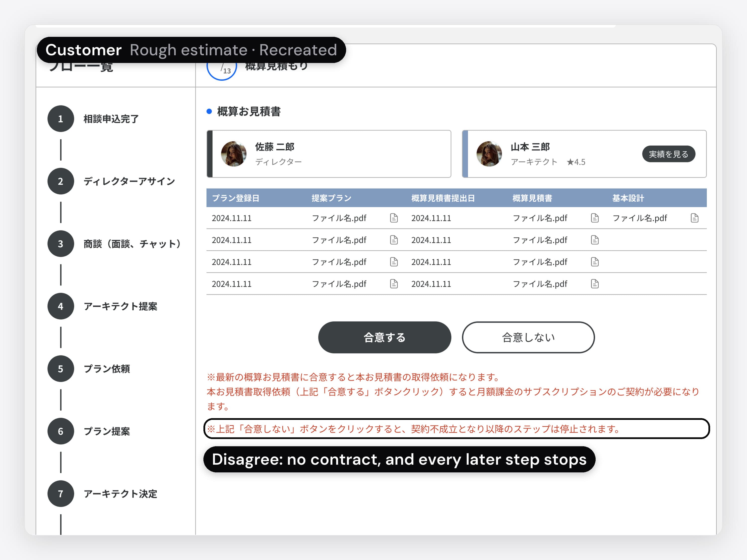747x560 pixels.
Task: Open 基本設計 file icon in first row
Action: (694, 218)
